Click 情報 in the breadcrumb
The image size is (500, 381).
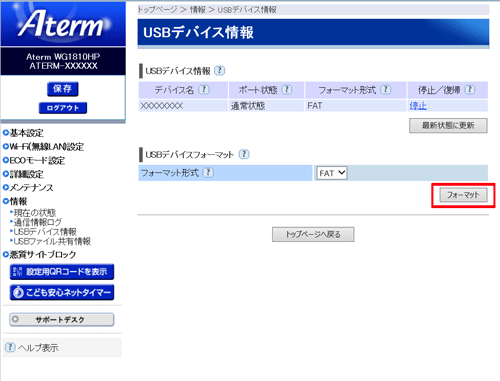198,10
